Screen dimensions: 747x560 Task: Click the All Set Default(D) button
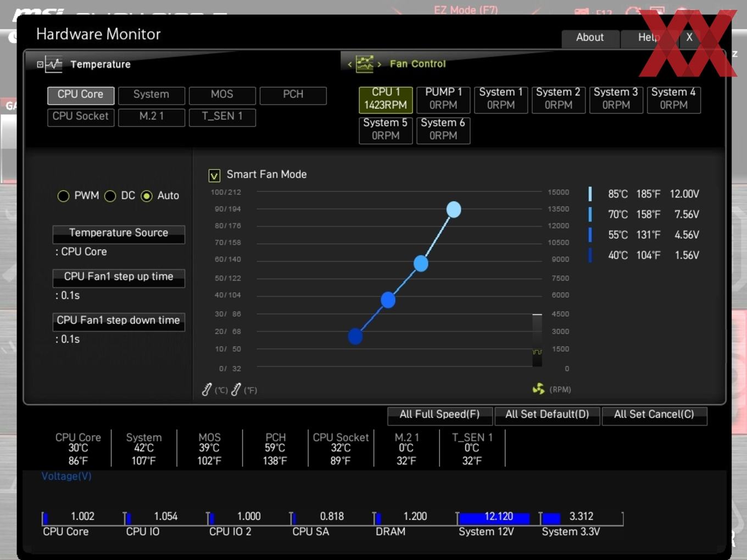547,416
